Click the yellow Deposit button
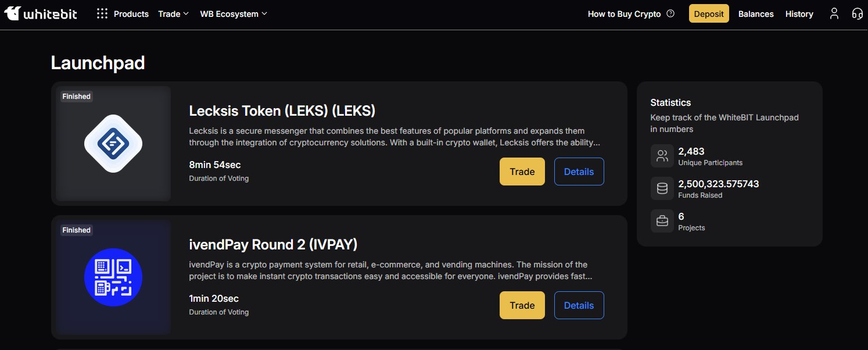Screen dimensions: 868x350 [709, 13]
